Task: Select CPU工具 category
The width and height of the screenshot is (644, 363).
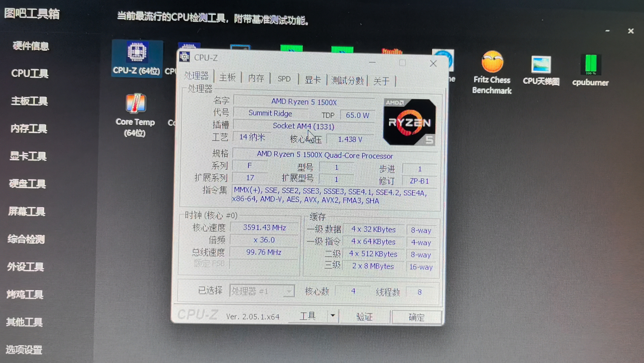Action: tap(30, 73)
